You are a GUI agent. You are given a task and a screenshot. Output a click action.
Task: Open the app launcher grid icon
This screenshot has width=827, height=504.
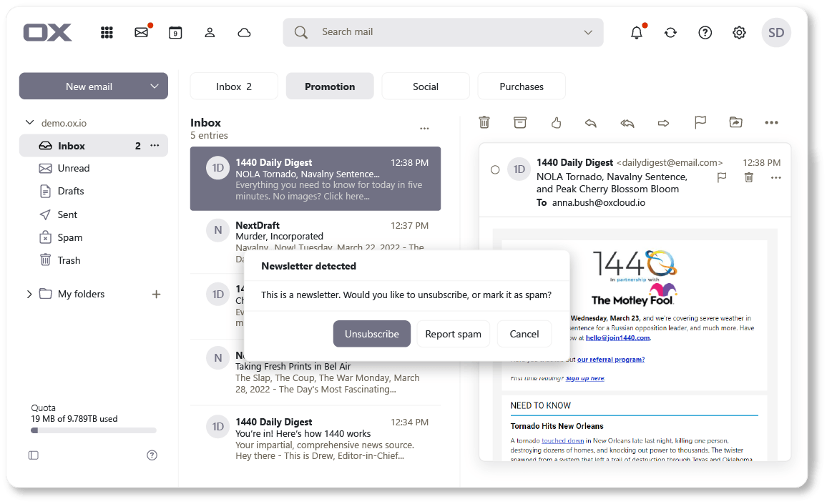point(107,33)
